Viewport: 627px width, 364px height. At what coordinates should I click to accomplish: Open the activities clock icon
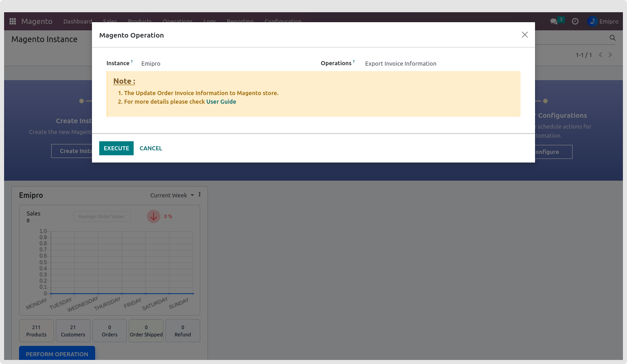pyautogui.click(x=575, y=21)
